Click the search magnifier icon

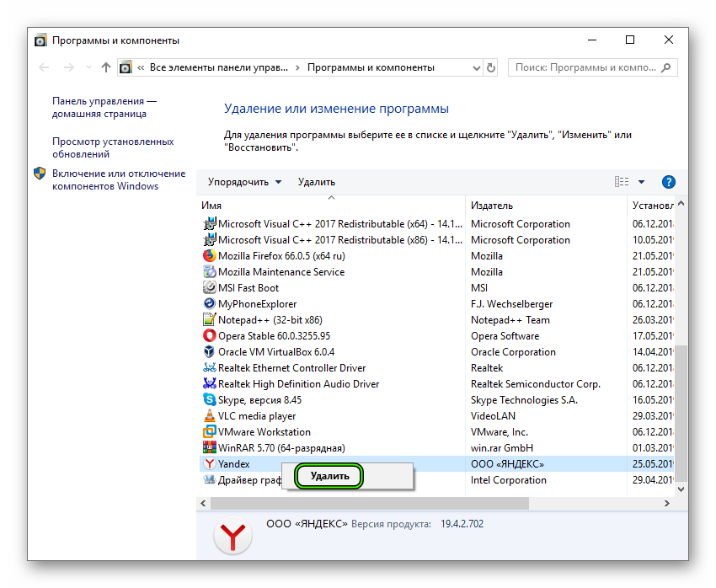click(666, 67)
